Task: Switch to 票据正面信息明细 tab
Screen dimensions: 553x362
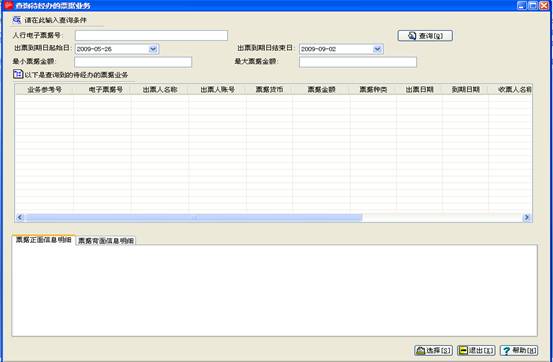Action: coord(44,240)
